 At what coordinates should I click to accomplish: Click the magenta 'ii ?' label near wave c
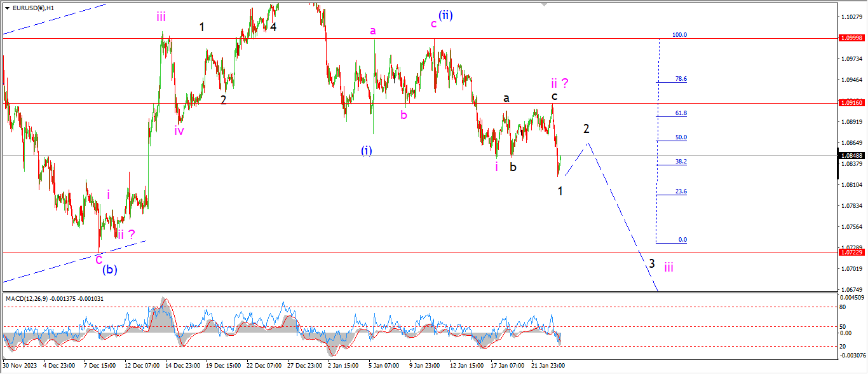pos(559,83)
